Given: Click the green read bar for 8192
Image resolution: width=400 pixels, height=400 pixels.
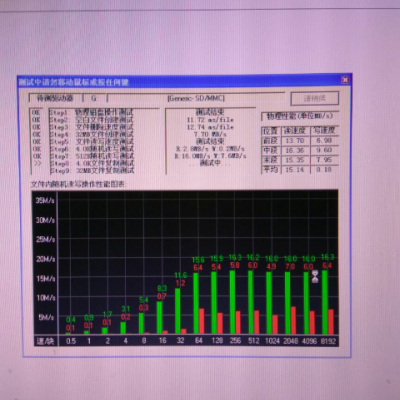Looking at the screenshot, I should (x=325, y=302).
